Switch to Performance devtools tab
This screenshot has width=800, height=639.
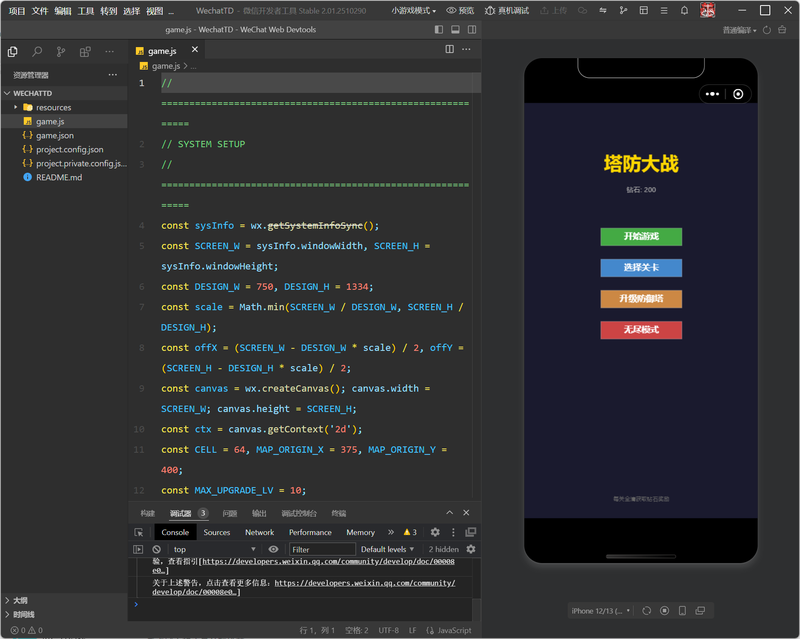(x=310, y=532)
